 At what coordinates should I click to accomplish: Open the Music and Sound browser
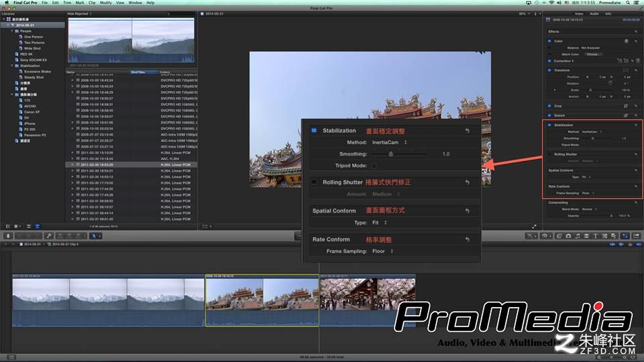578,236
